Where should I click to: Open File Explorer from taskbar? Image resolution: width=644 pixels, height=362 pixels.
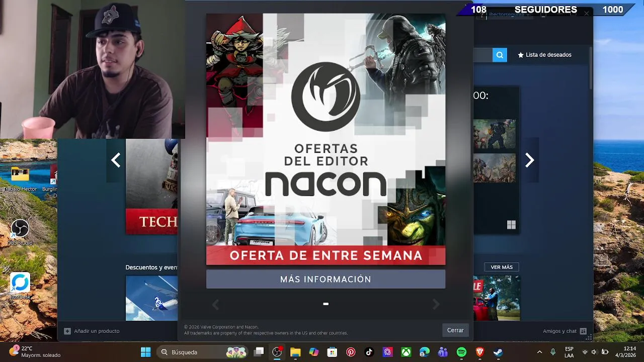point(295,352)
